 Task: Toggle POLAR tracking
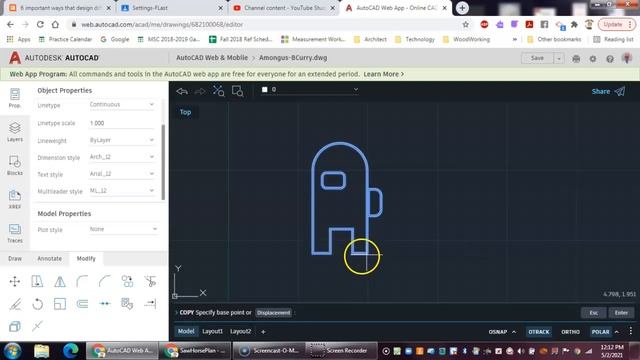coord(600,332)
